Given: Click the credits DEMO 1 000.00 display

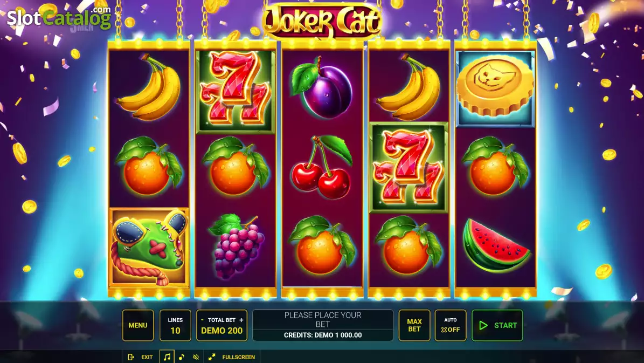Looking at the screenshot, I should [323, 335].
